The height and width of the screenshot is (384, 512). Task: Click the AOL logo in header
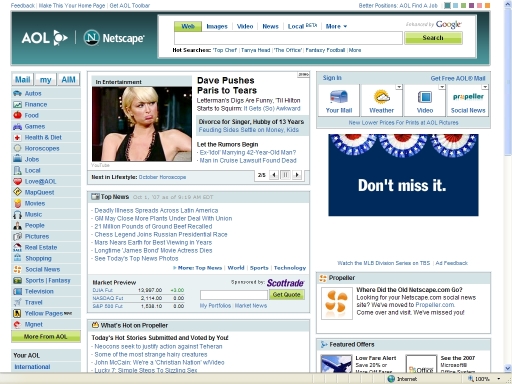tap(45, 38)
